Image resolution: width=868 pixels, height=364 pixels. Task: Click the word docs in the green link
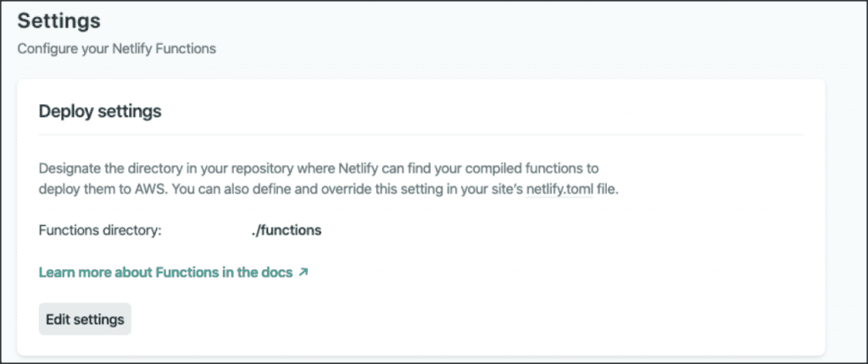point(277,273)
